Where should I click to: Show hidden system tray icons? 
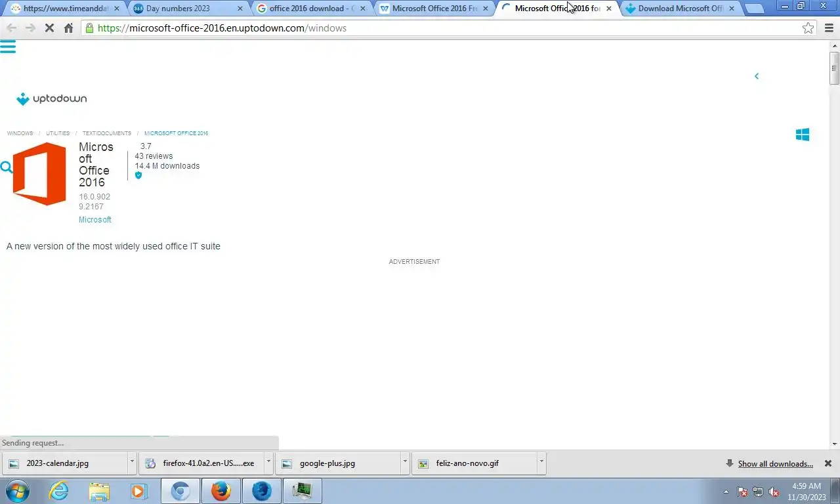coord(726,492)
